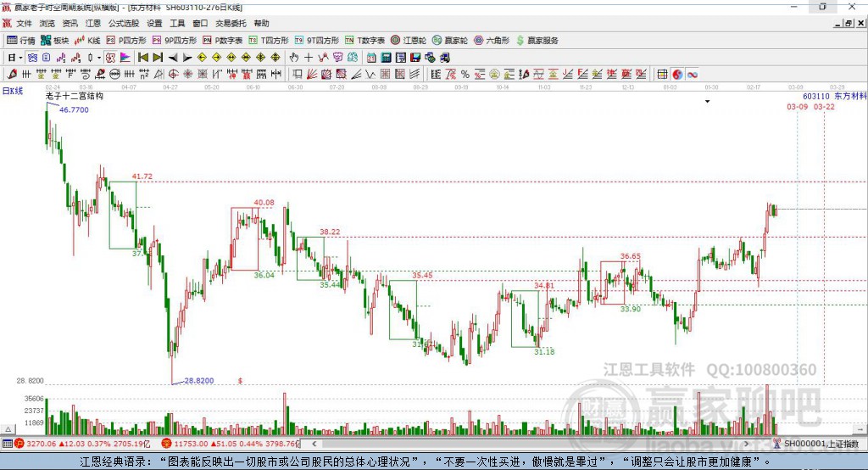Toggle the pressed red 权 adjust icon
Viewport: 868px width, 470px height.
[110, 58]
